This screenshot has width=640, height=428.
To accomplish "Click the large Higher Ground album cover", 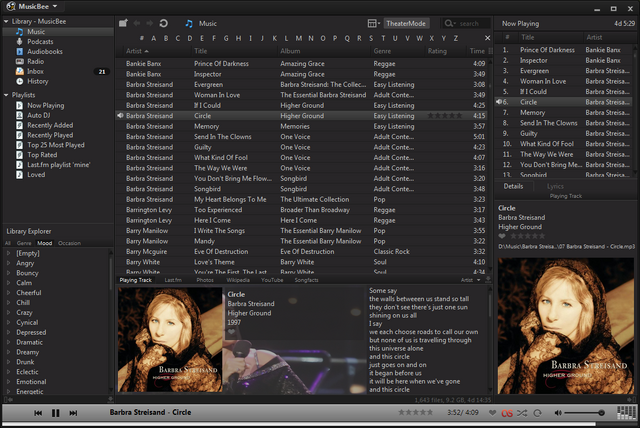I will click(566, 326).
